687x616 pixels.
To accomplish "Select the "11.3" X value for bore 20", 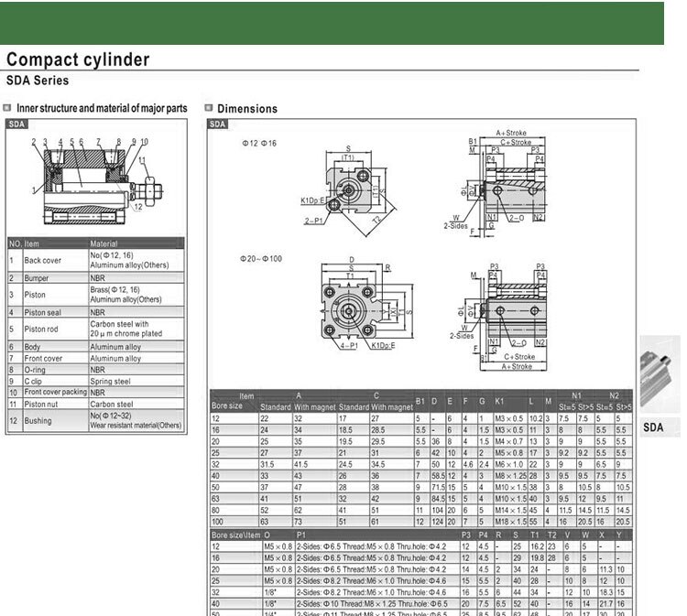I will [x=605, y=569].
